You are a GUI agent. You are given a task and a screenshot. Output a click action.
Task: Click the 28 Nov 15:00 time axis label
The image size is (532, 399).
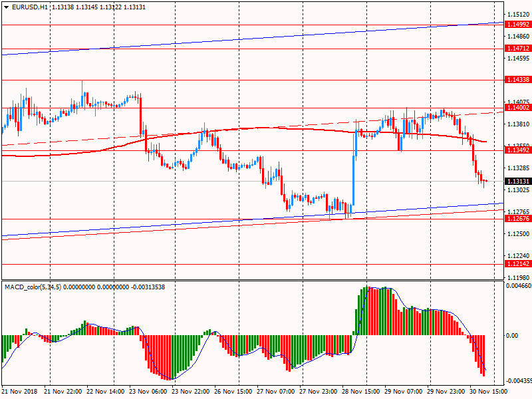(x=360, y=391)
